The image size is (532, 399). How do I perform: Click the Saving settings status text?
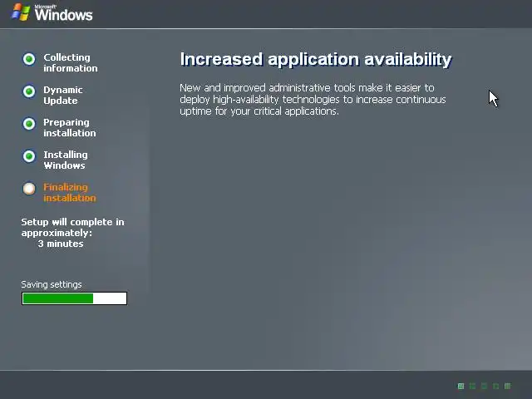pyautogui.click(x=52, y=284)
